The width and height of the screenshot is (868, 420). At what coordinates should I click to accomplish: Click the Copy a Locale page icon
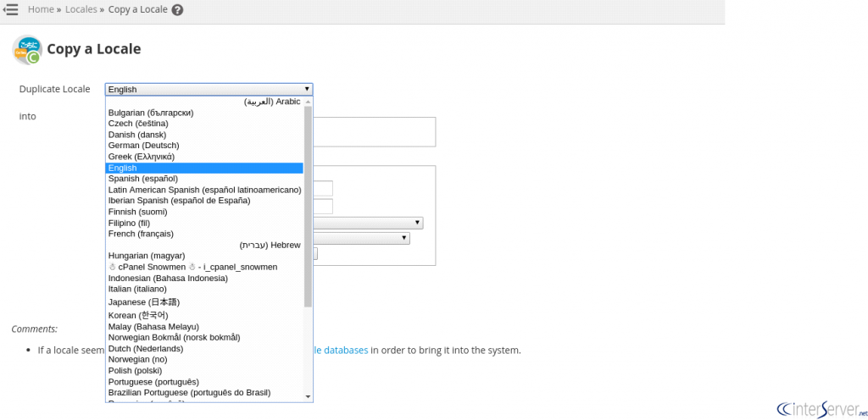pyautogui.click(x=27, y=50)
